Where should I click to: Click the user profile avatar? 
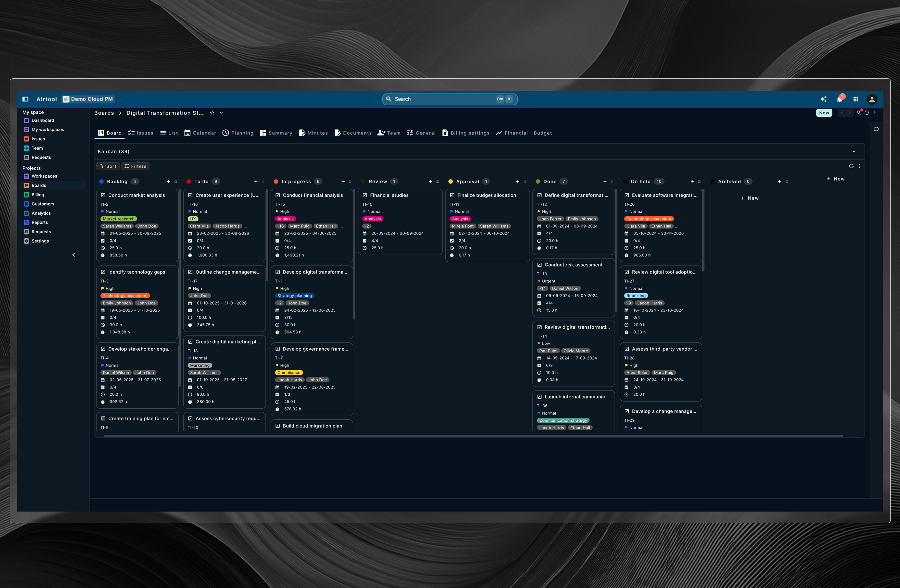tap(872, 99)
